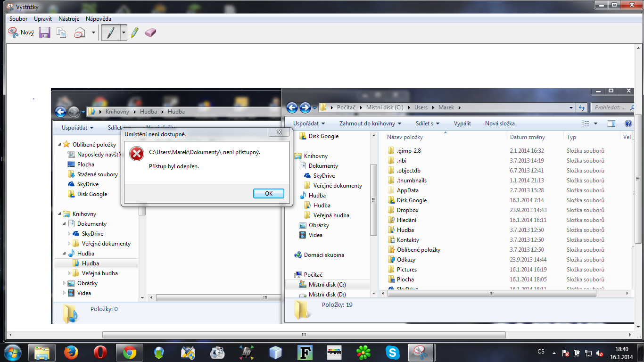Open the send options dropdown arrow
The image size is (644, 362).
point(93,33)
